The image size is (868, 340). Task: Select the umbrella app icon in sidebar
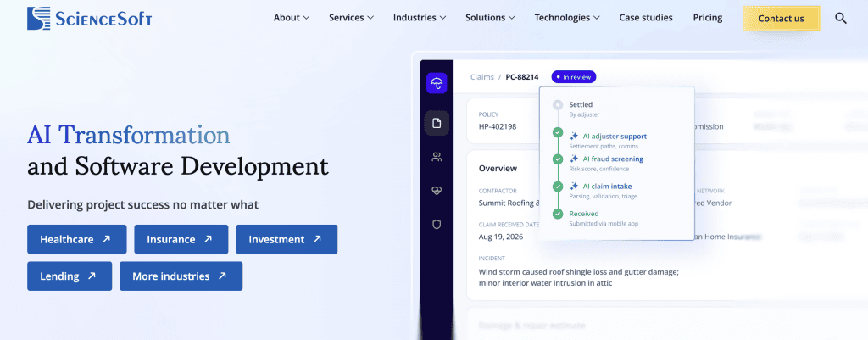coord(437,84)
